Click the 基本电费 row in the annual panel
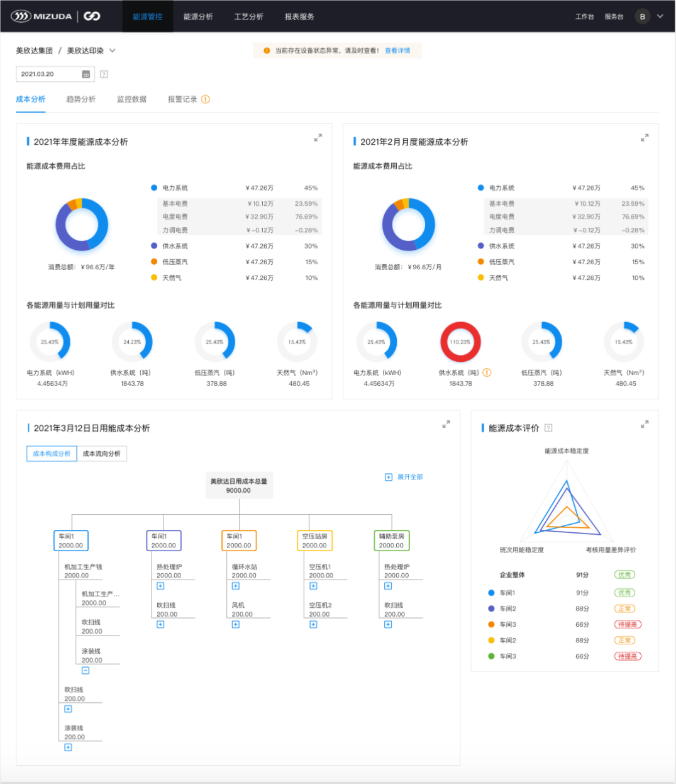 point(239,204)
